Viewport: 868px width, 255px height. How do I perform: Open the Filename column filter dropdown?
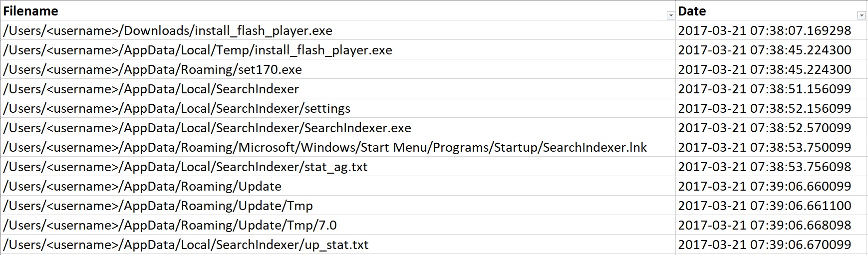pos(671,16)
